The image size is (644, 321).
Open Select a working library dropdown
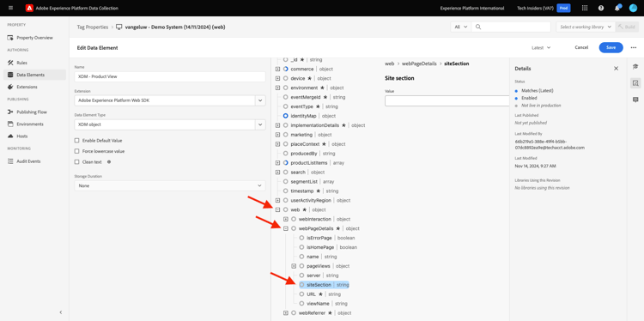tap(586, 27)
